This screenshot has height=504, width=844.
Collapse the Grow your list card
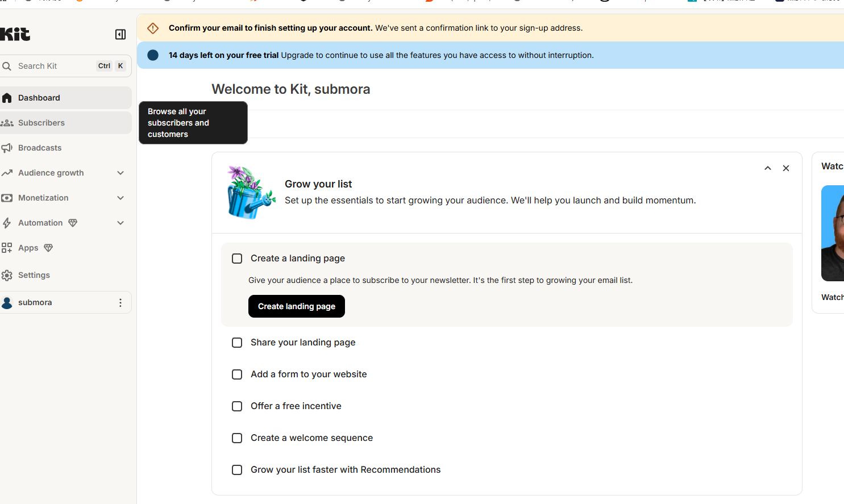(768, 168)
